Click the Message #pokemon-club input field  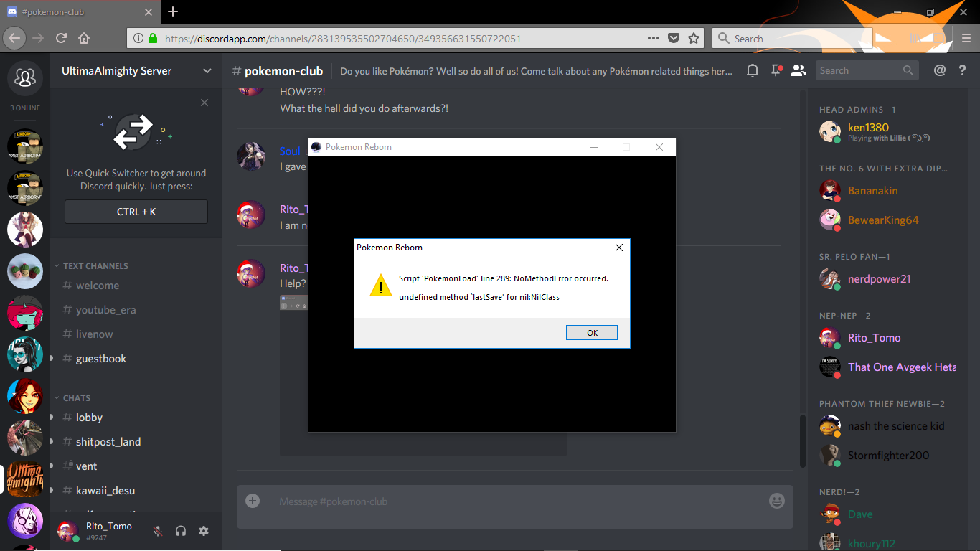[509, 501]
